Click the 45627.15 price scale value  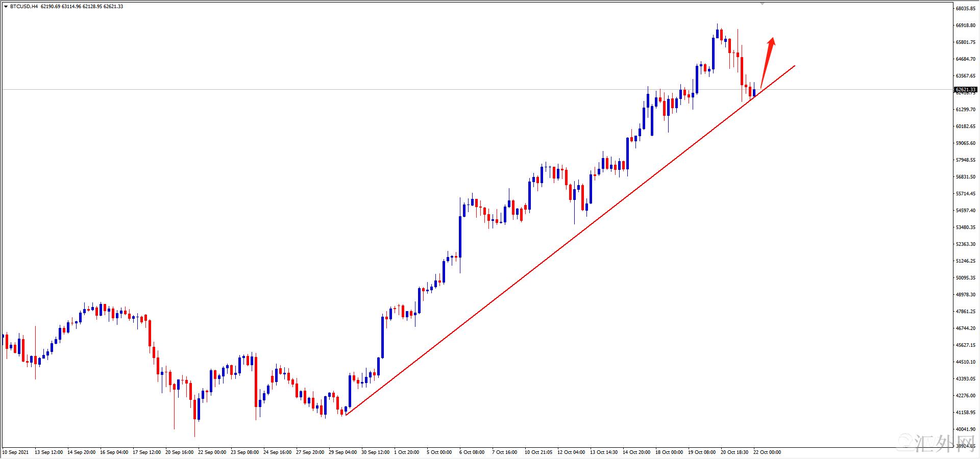click(965, 345)
